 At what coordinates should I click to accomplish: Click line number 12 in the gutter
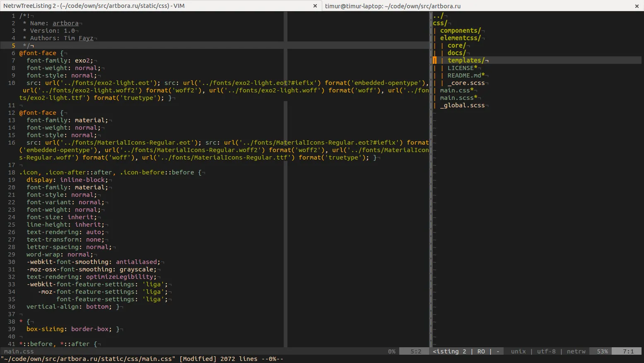[12, 113]
